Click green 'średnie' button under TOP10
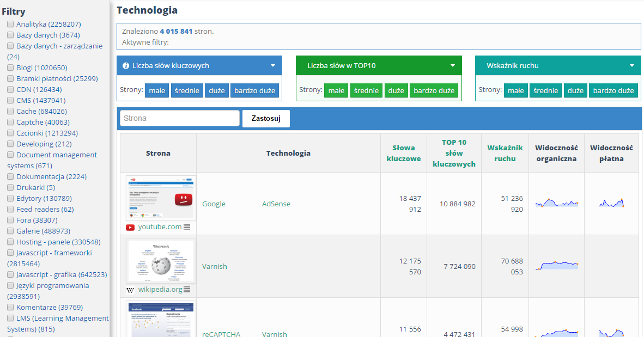 pyautogui.click(x=366, y=90)
